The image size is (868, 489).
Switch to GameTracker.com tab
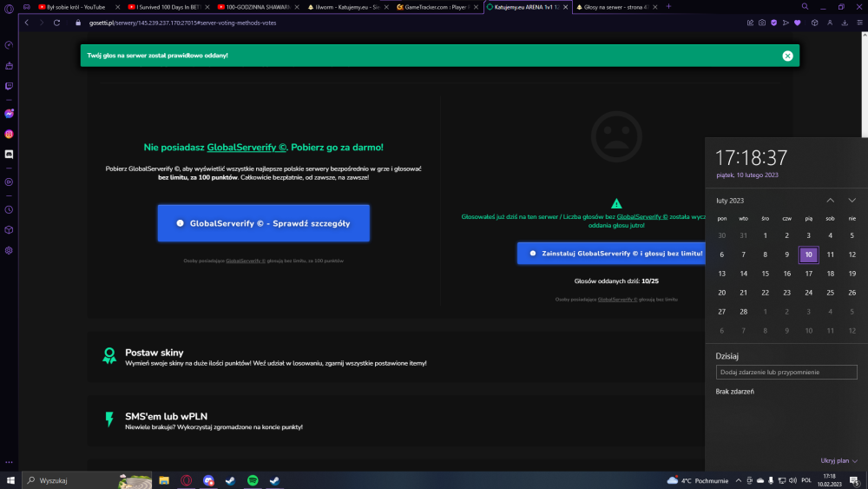pyautogui.click(x=437, y=7)
